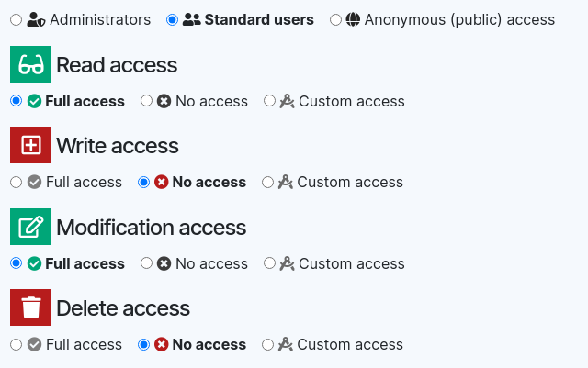The width and height of the screenshot is (588, 368).
Task: Click the Delete access heading text
Action: (123, 308)
